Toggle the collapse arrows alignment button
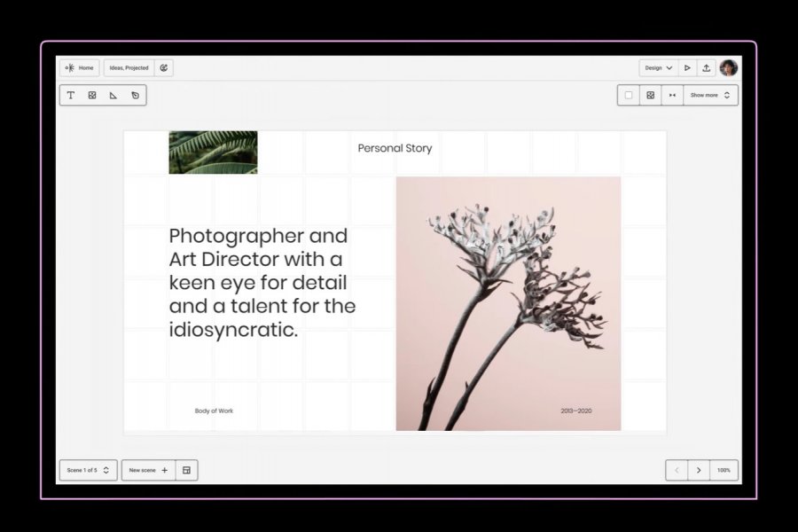 (672, 95)
